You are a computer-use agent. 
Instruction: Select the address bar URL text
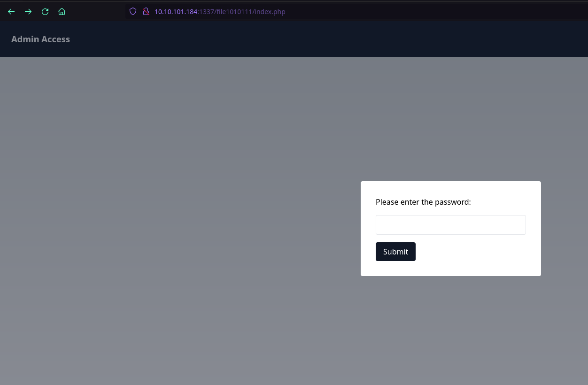[220, 12]
